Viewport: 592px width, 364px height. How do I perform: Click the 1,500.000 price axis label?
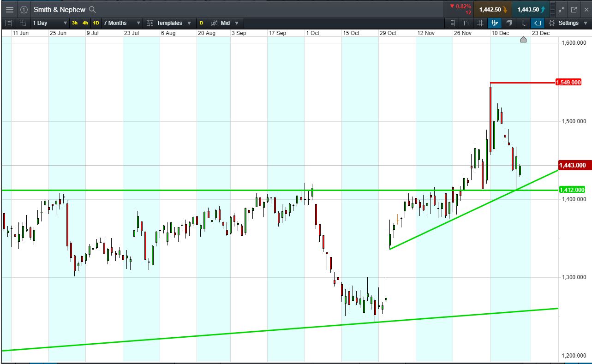click(x=574, y=121)
